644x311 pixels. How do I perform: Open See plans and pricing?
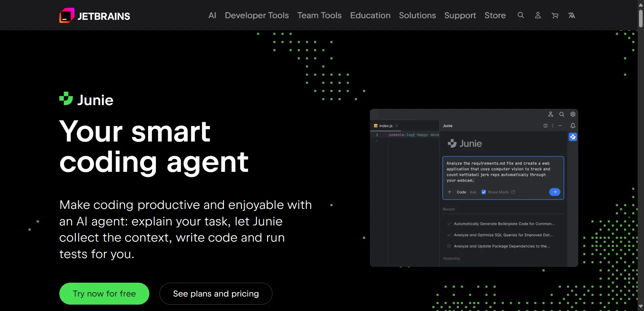click(x=215, y=293)
